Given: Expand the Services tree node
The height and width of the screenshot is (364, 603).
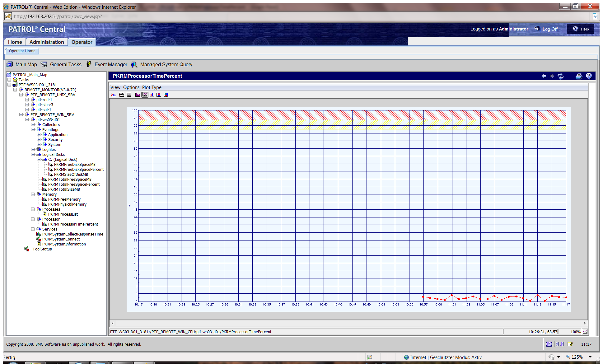Looking at the screenshot, I should click(x=33, y=229).
